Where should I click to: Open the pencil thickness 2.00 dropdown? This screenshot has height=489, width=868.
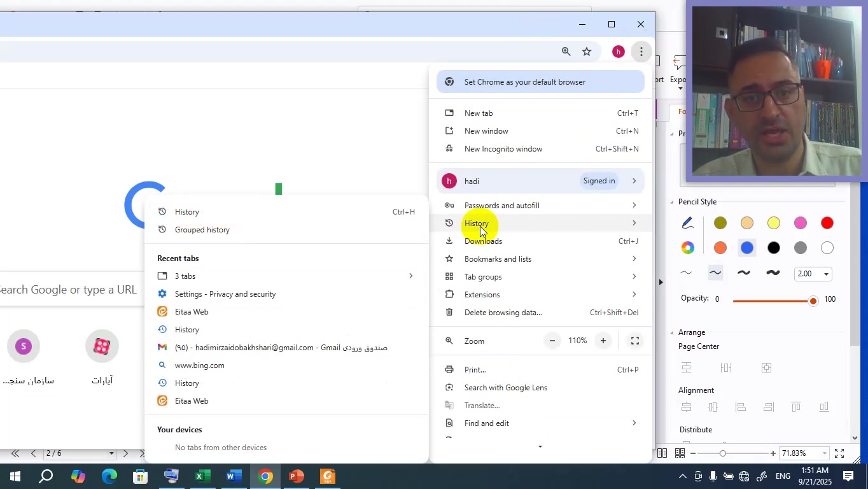tap(826, 274)
